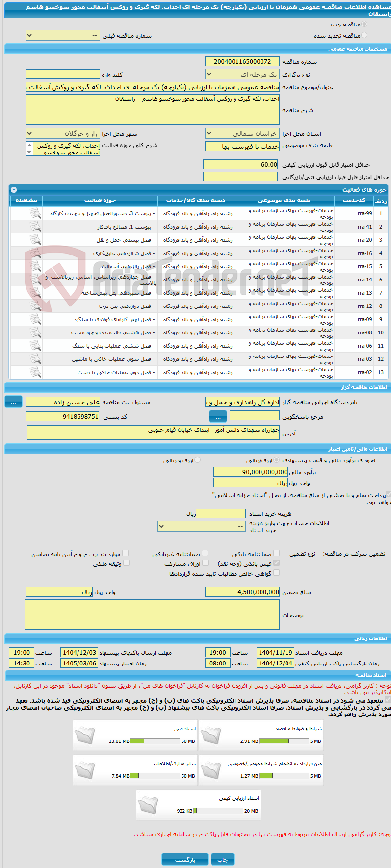Screen dimensions: 391x868
Task: Open the view icon for row rra-06
Action: 35,346
